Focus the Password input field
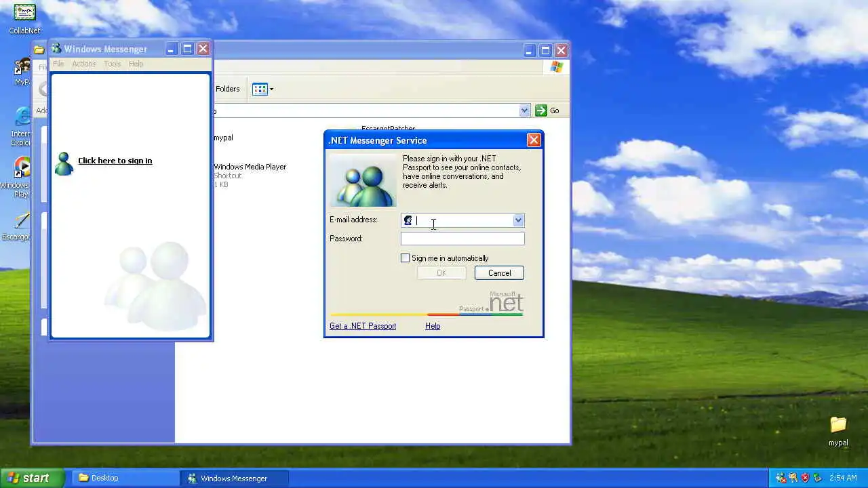This screenshot has height=488, width=868. [x=462, y=239]
